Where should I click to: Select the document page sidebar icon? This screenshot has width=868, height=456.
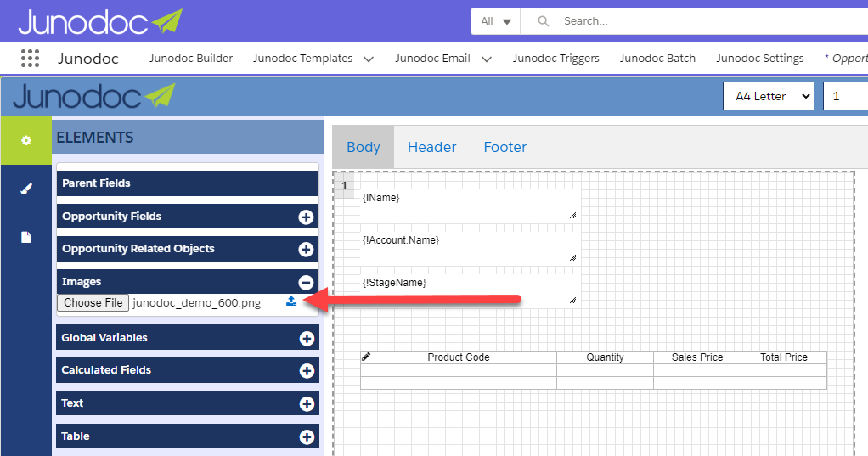(26, 238)
